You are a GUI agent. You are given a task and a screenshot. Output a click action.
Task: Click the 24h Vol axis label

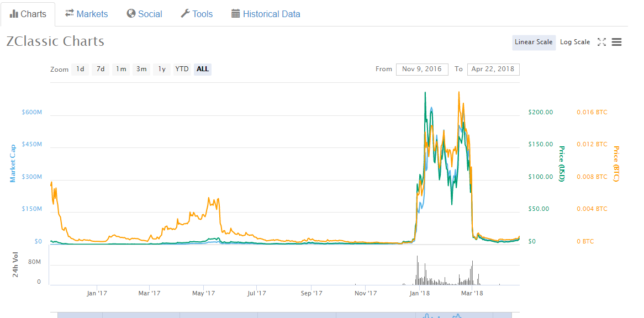click(x=15, y=264)
